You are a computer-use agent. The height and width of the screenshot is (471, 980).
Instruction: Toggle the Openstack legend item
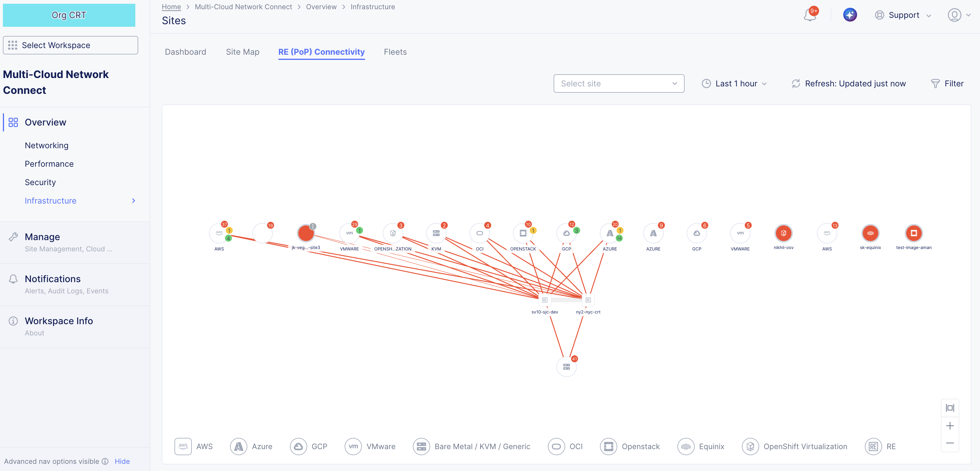[630, 446]
